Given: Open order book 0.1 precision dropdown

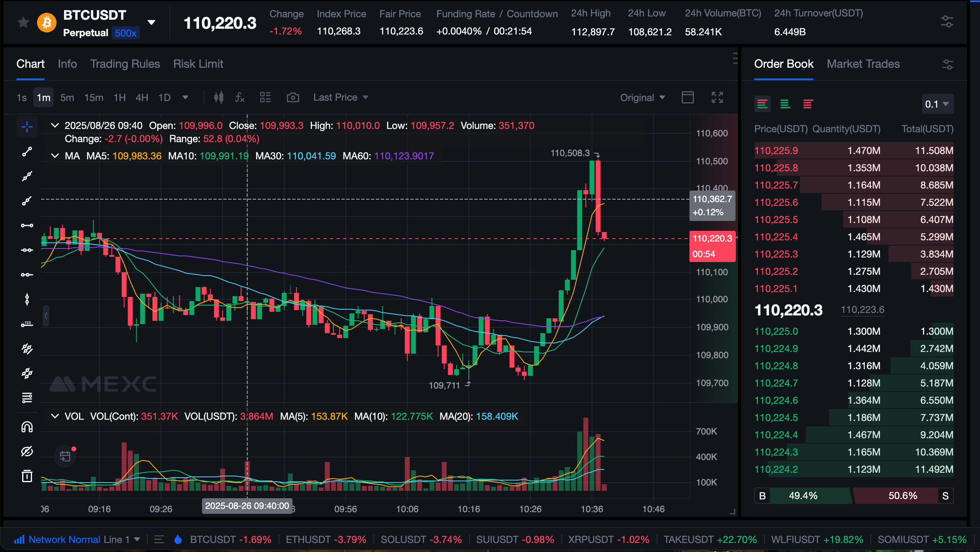Looking at the screenshot, I should point(937,104).
